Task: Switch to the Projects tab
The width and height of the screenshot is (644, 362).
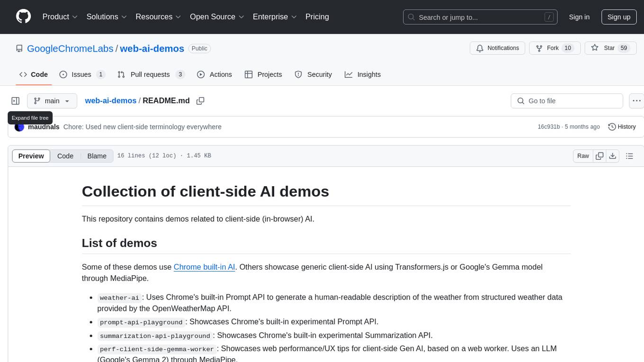Action: [x=263, y=74]
